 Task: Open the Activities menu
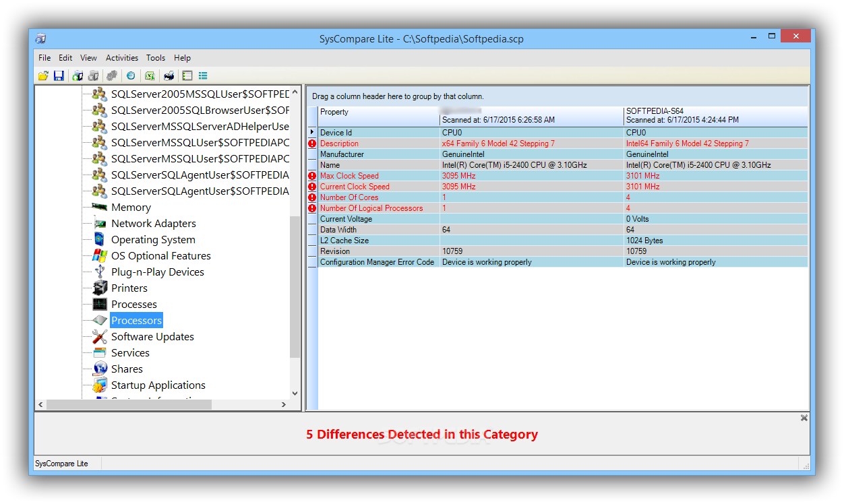122,58
